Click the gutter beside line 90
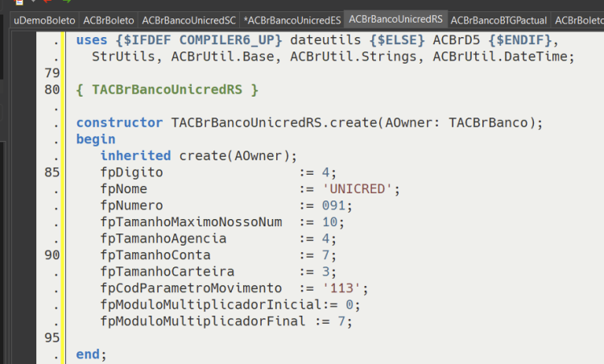The height and width of the screenshot is (364, 604). [52, 255]
